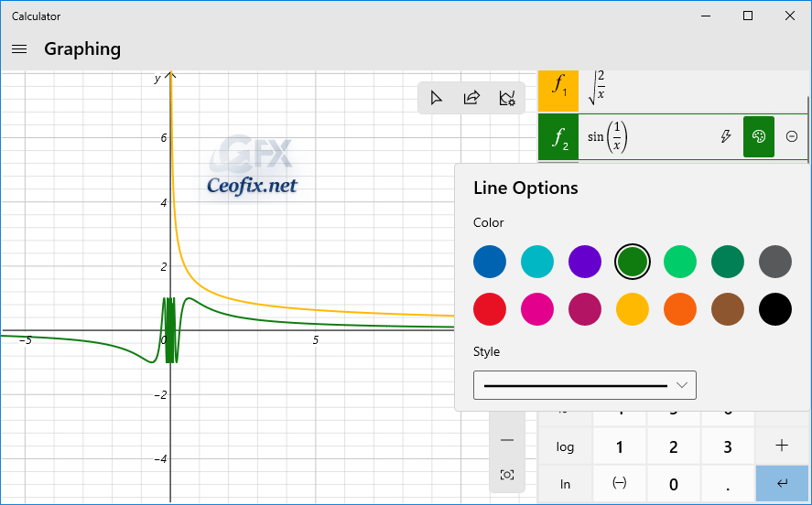This screenshot has width=812, height=505.
Task: Select the brown color swatch
Action: tap(728, 309)
